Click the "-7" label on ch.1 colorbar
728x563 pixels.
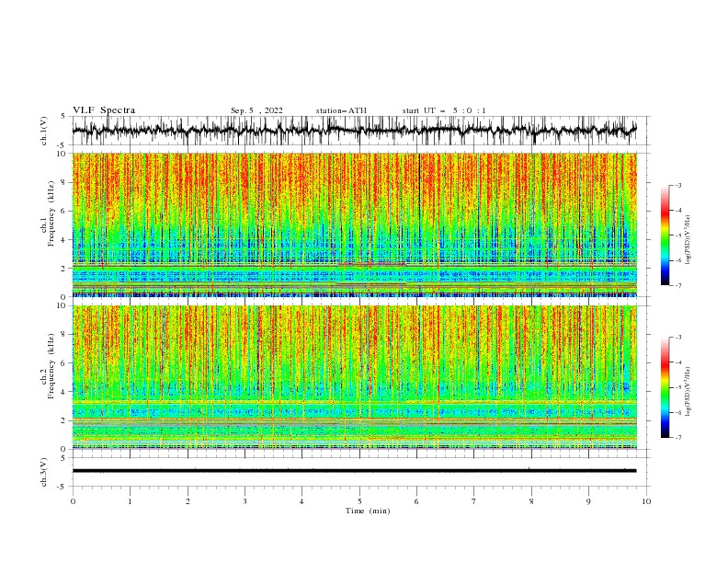[x=677, y=285]
